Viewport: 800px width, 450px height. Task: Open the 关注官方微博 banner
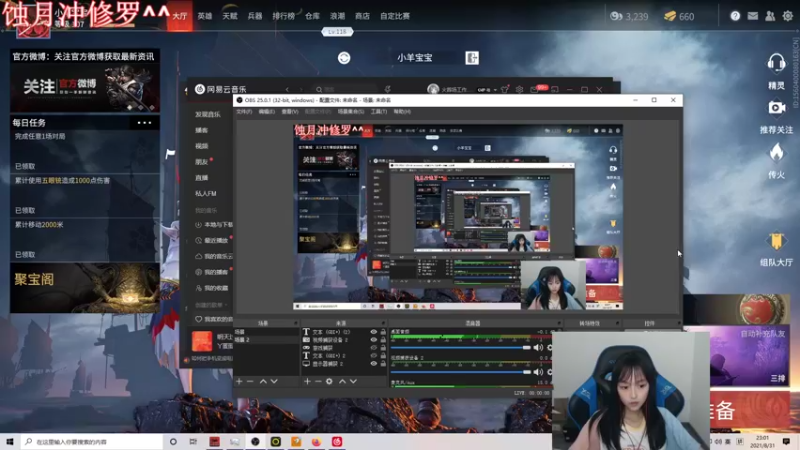coord(85,87)
